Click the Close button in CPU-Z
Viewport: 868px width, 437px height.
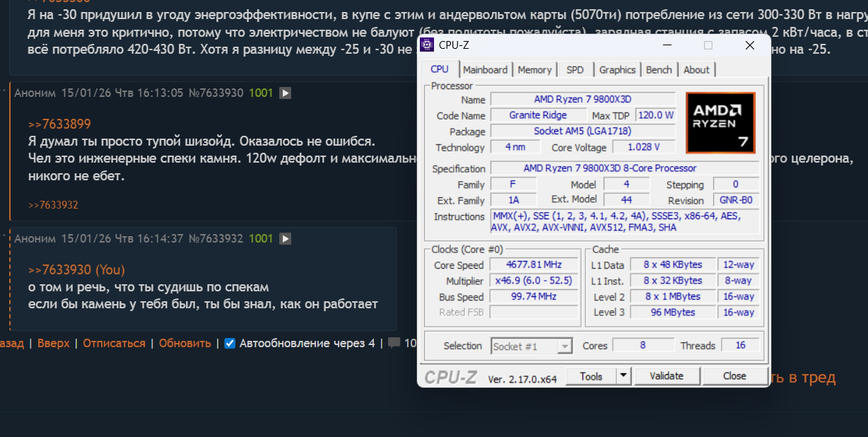pos(734,376)
